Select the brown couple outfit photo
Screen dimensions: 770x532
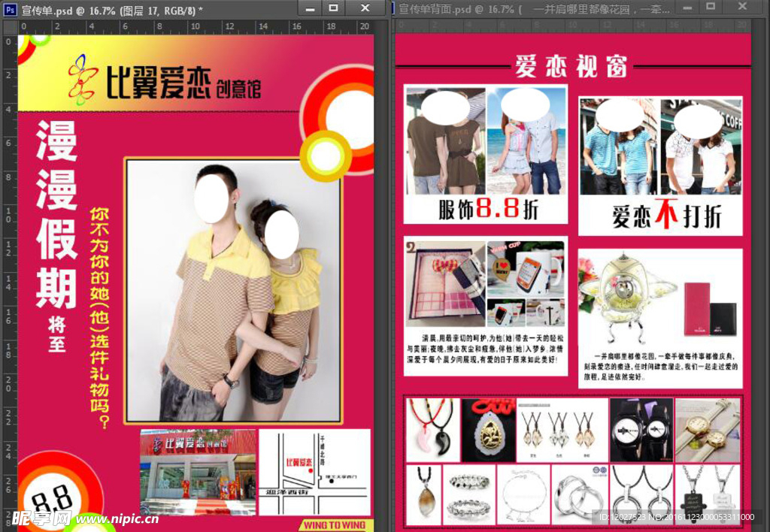[446, 141]
